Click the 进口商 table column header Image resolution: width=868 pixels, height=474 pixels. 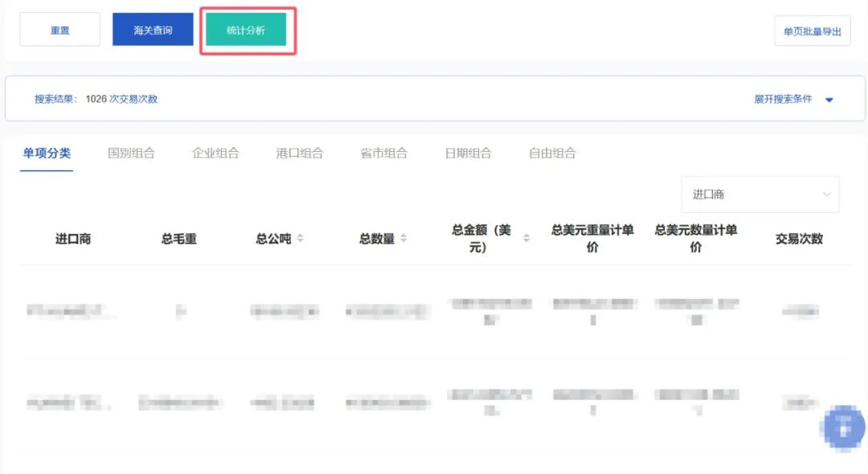pos(73,239)
